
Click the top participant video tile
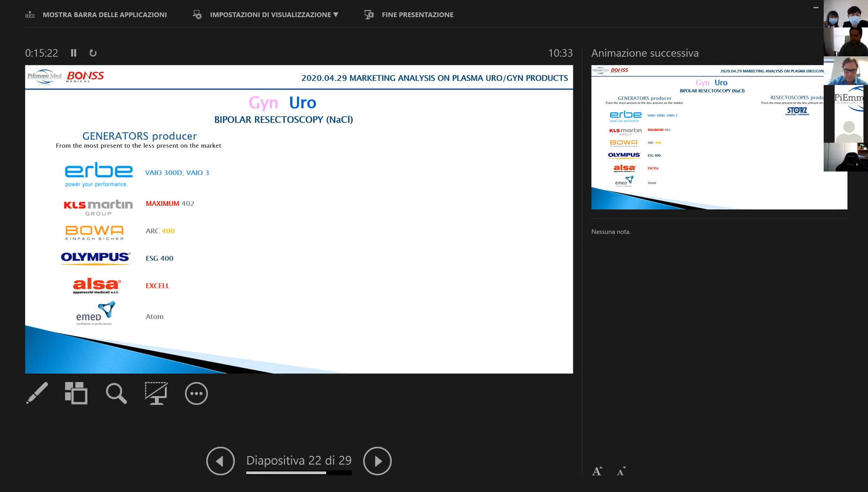846,14
